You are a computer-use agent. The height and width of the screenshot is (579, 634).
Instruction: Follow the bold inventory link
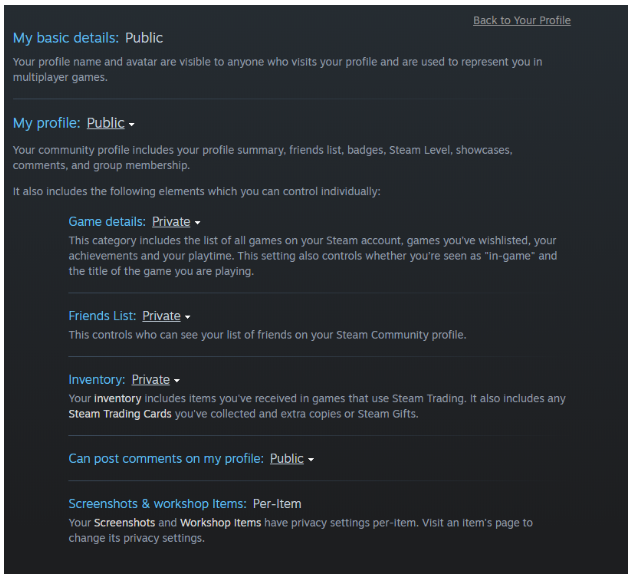(x=117, y=399)
